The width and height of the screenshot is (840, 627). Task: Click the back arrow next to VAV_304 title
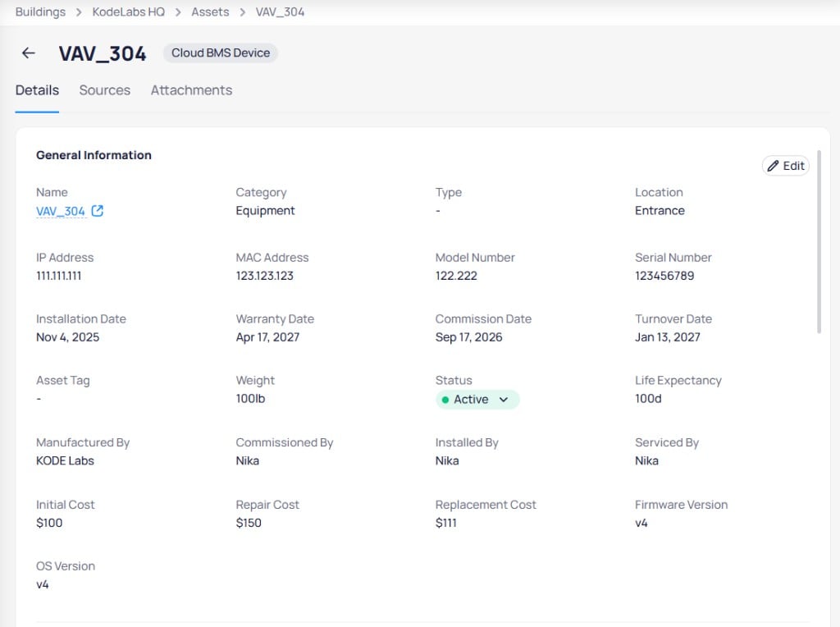pyautogui.click(x=29, y=53)
